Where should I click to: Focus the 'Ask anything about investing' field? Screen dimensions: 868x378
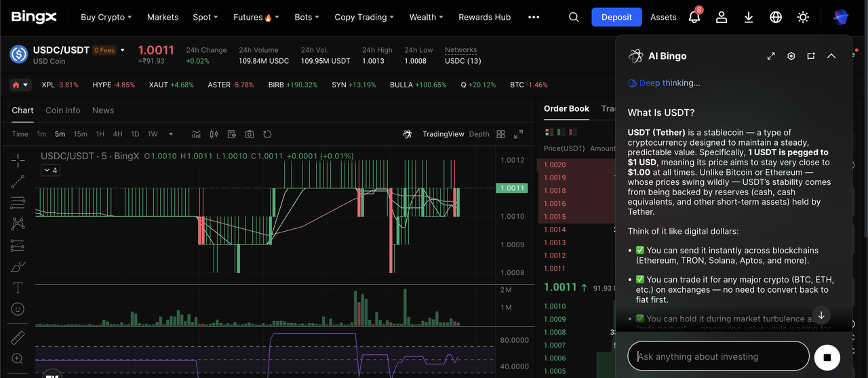tap(718, 356)
